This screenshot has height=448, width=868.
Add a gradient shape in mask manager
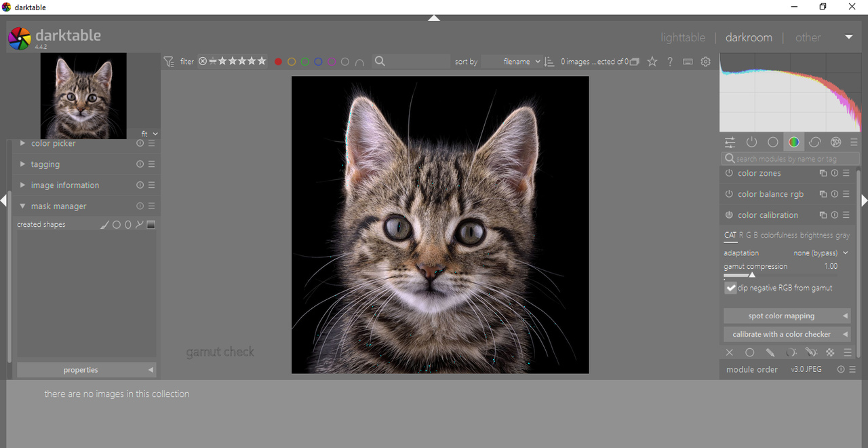151,225
